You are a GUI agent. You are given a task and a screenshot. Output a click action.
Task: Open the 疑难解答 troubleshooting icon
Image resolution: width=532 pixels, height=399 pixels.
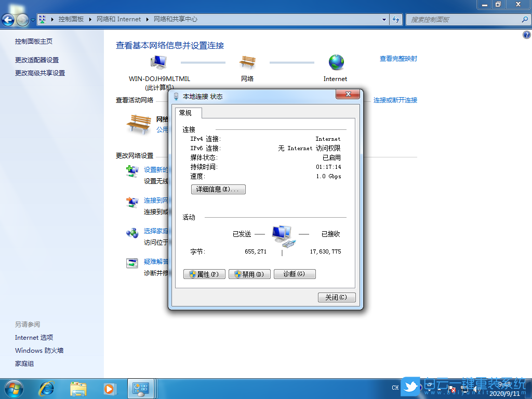point(131,263)
